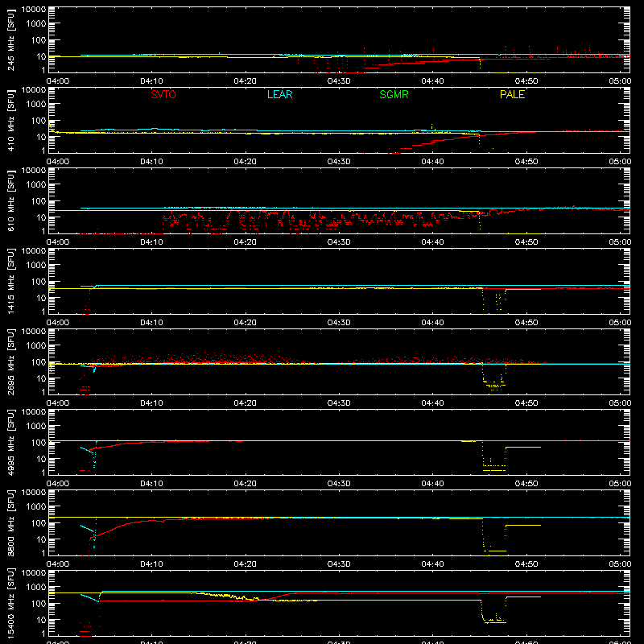Click 04:10 tick label under 410 MHz panel
This screenshot has height=644, width=644.
pos(151,162)
